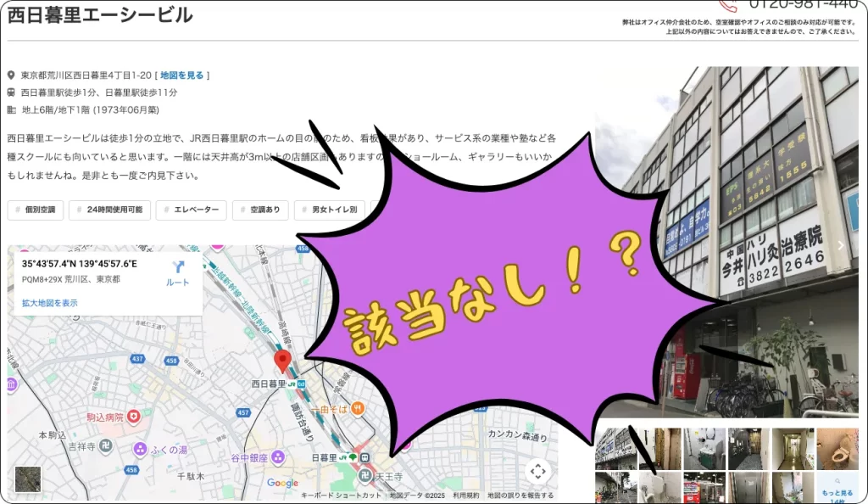Toggle the 24時間使用可能 property tag
The width and height of the screenshot is (868, 504).
point(108,210)
